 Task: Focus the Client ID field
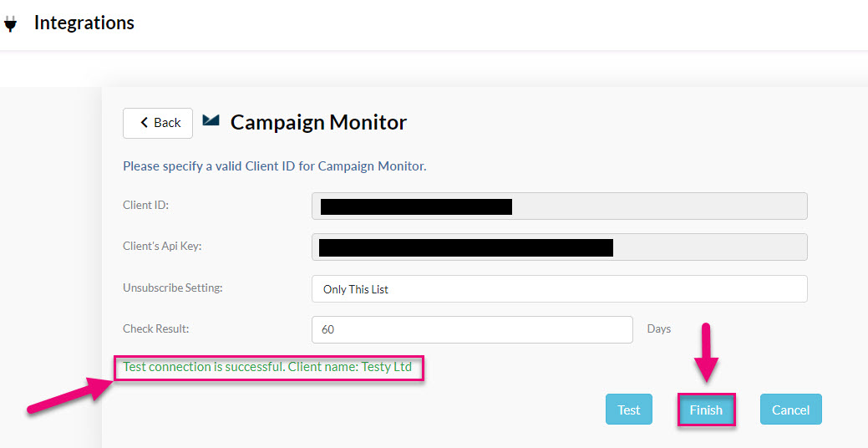559,206
